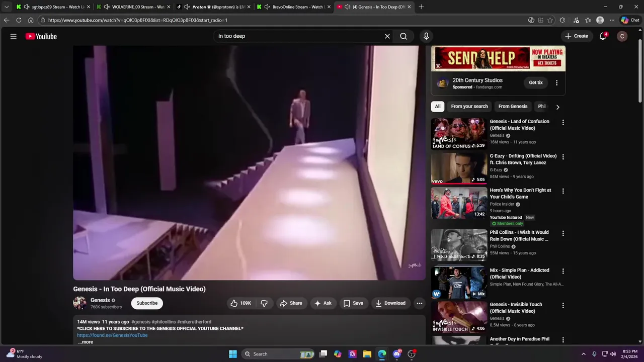The height and width of the screenshot is (362, 644).
Task: Open more actions ellipsis under the video
Action: [x=420, y=303]
